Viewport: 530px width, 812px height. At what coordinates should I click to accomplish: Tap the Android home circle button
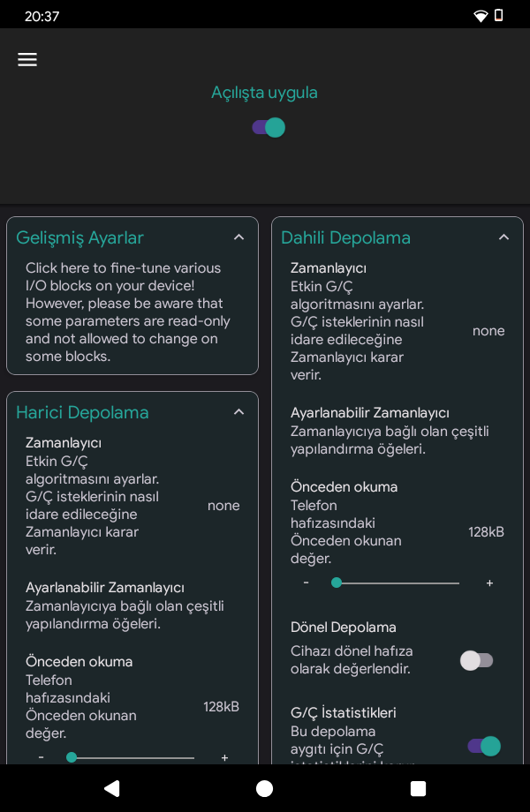264,788
